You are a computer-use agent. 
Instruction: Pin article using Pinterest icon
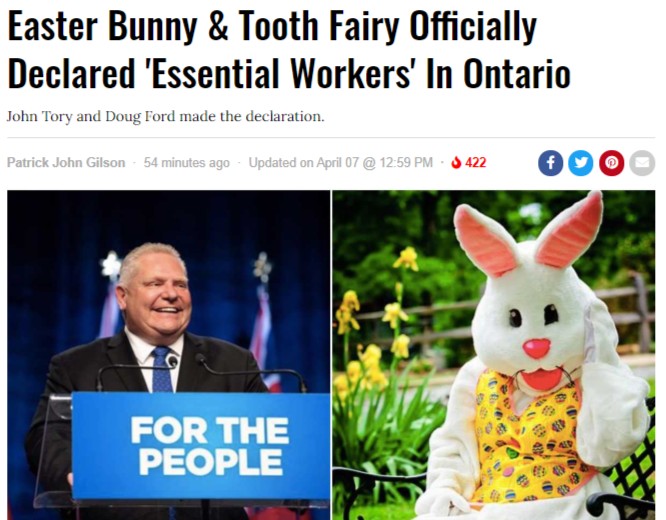(x=612, y=163)
